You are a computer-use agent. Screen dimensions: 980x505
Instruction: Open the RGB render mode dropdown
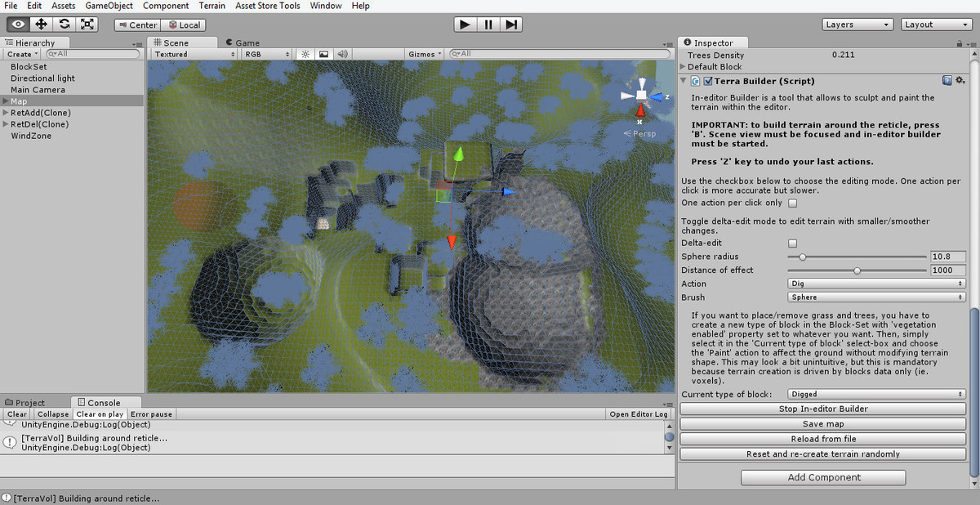point(265,54)
